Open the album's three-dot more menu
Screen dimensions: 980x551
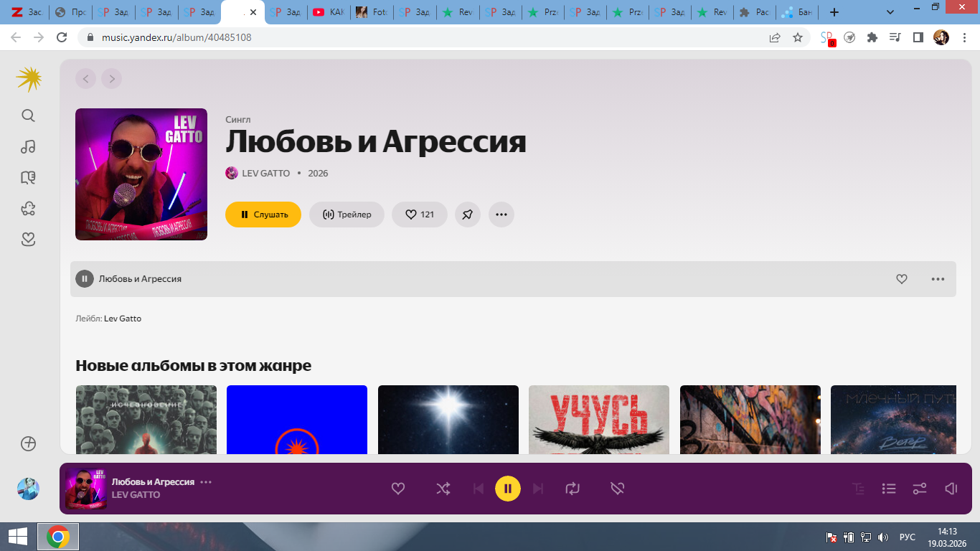(x=501, y=215)
